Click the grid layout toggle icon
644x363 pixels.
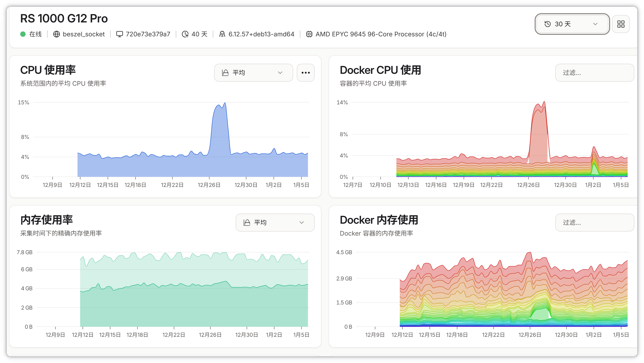click(621, 24)
